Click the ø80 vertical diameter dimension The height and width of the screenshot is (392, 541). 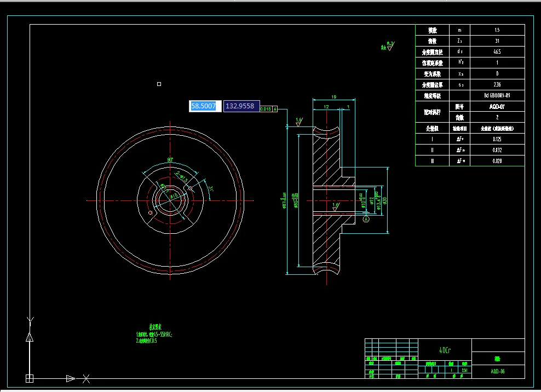point(296,200)
